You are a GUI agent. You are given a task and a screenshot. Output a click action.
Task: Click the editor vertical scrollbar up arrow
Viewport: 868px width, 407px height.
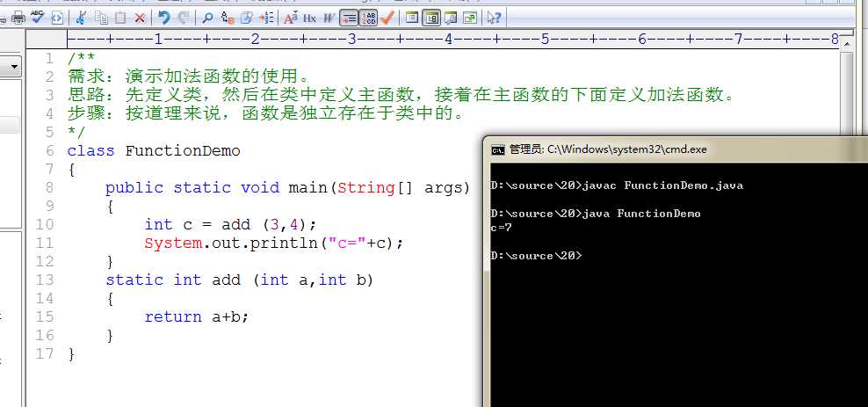[846, 42]
